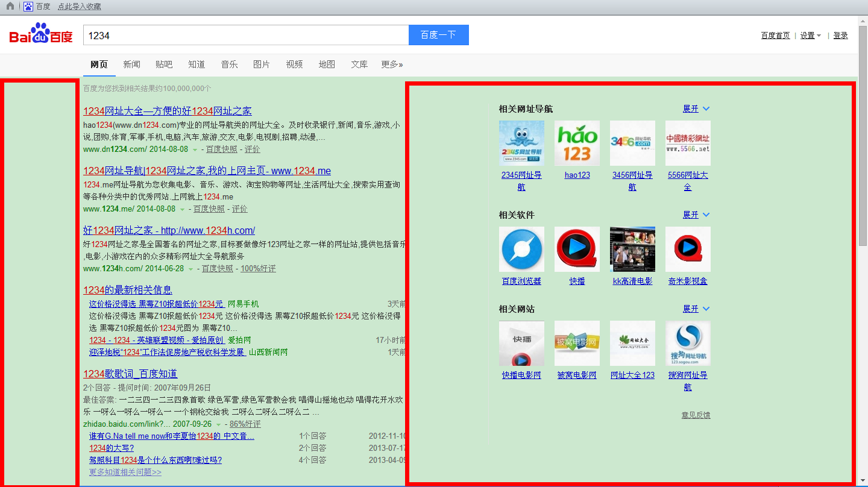868x487 pixels.
Task: Click the Baidu logo
Action: [41, 35]
